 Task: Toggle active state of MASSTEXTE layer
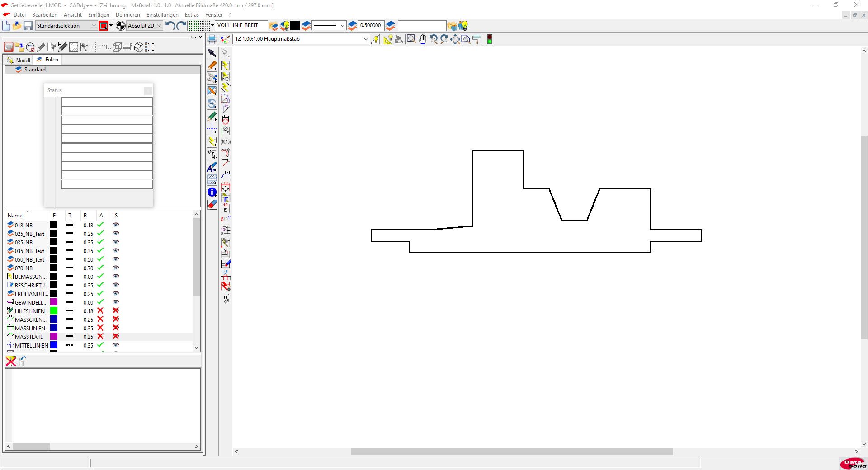(100, 337)
